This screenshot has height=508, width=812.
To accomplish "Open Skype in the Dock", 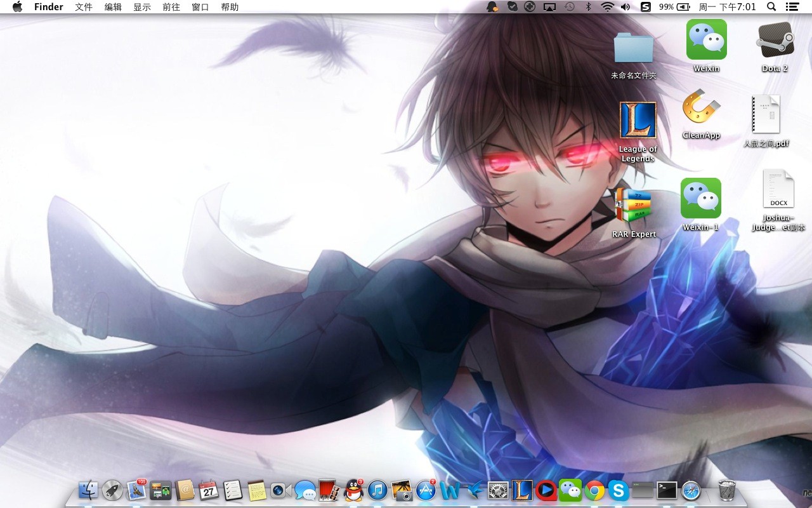I will coord(619,490).
